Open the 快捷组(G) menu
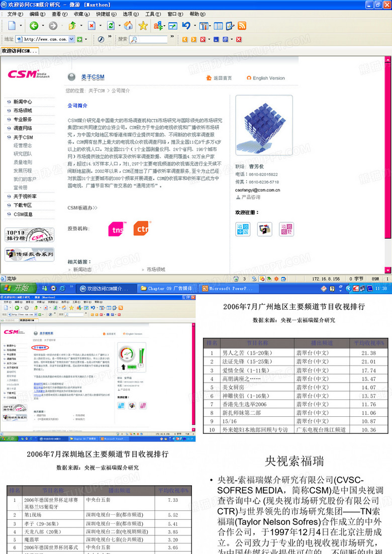This screenshot has width=392, height=554. pyautogui.click(x=107, y=14)
